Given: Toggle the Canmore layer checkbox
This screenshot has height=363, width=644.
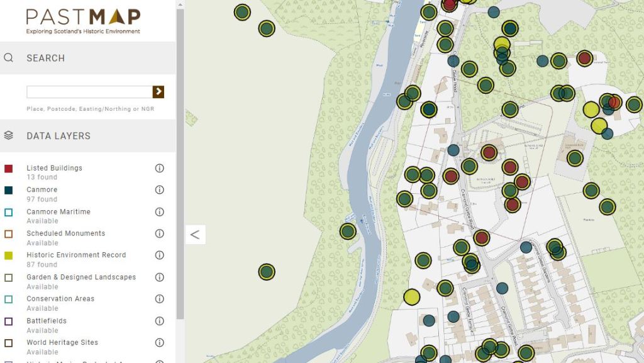Looking at the screenshot, I should click(x=9, y=190).
